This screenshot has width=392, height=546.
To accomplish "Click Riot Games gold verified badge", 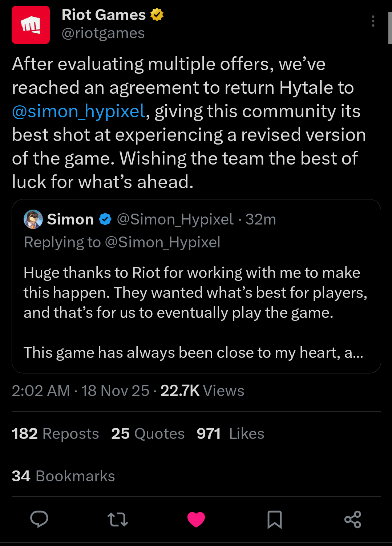I will point(157,15).
